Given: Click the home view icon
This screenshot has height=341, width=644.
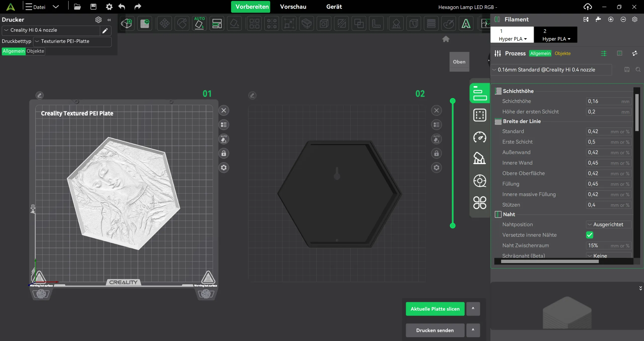Looking at the screenshot, I should pos(446,39).
